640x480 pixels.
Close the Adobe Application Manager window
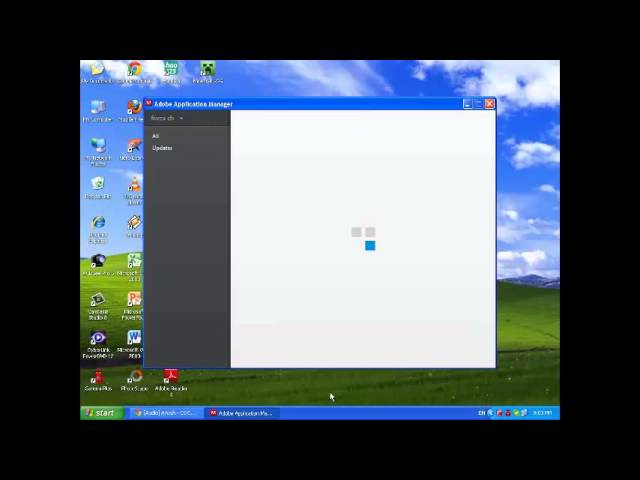489,104
